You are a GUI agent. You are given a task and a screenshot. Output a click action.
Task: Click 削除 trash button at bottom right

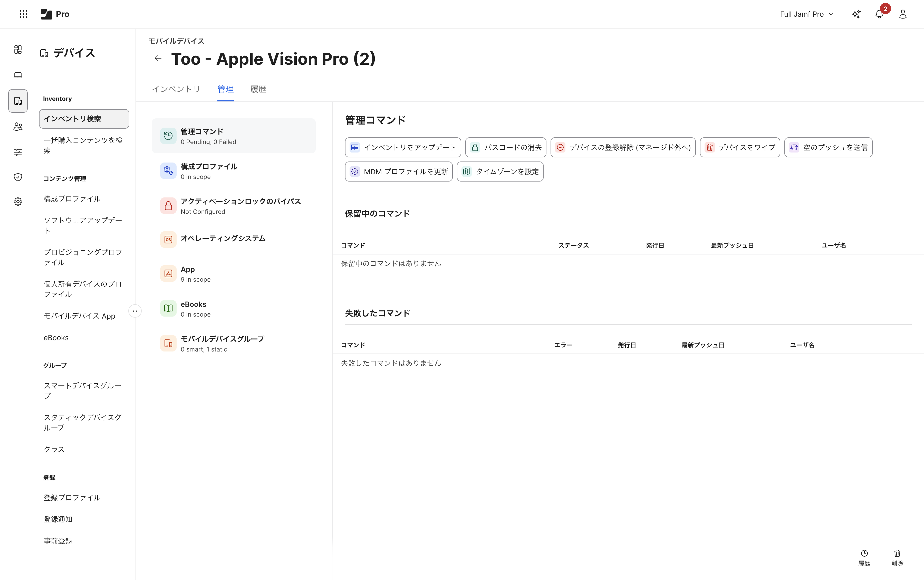[897, 558]
